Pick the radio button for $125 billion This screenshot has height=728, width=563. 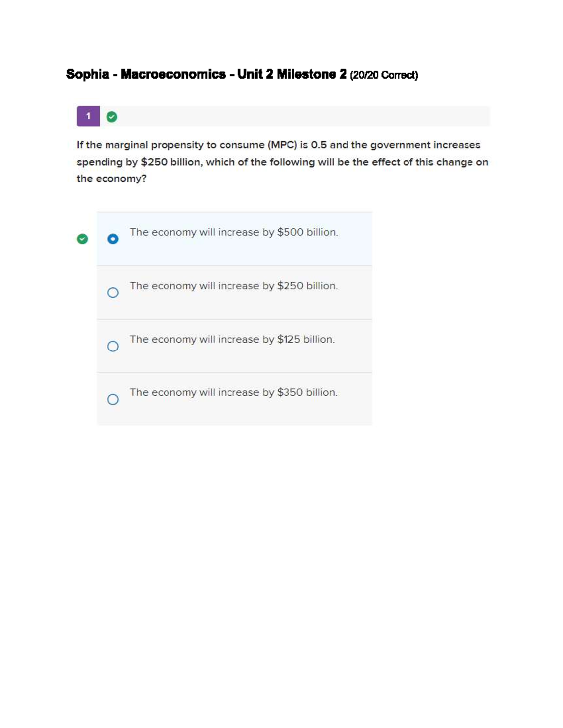(113, 346)
